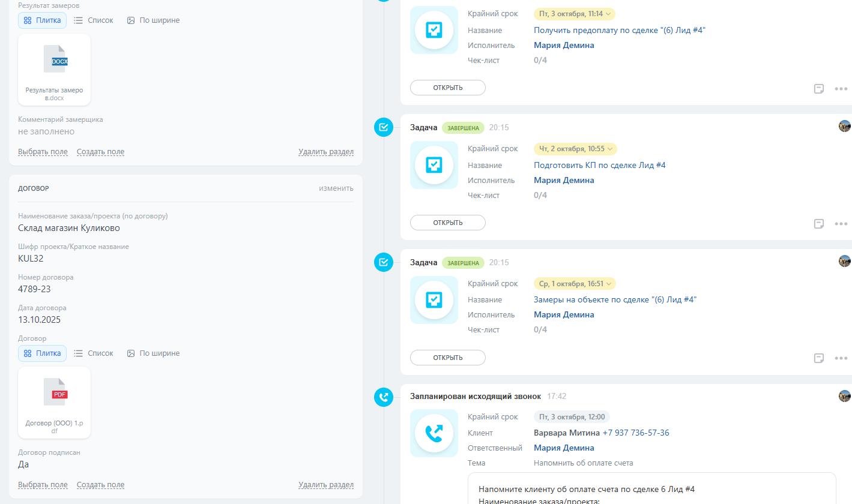Image resolution: width=852 pixels, height=504 pixels.
Task: Switch 'Договор' files to Список view
Action: [x=94, y=353]
